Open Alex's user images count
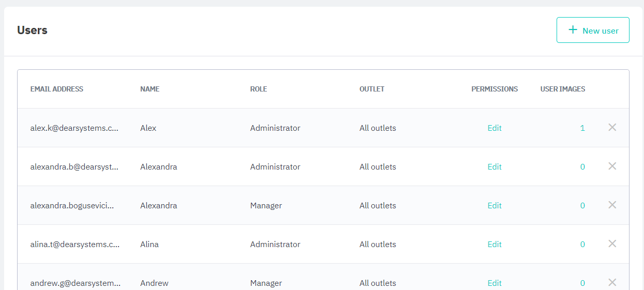This screenshot has width=644, height=290. 582,128
